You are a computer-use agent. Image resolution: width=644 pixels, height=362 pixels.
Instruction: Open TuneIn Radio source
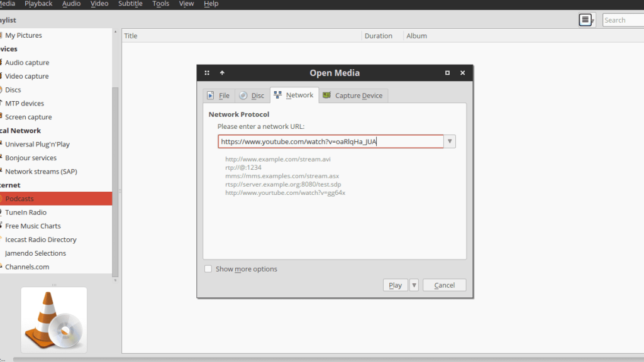click(x=26, y=212)
